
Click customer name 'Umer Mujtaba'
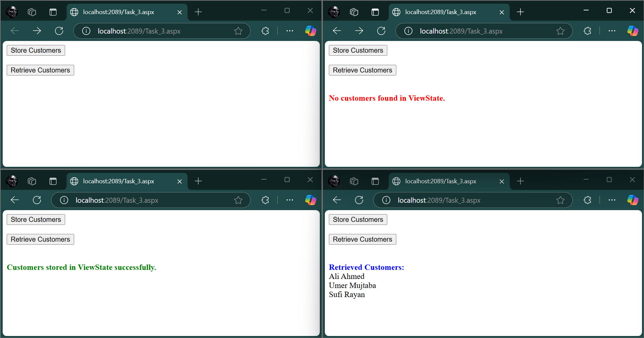[x=352, y=285]
